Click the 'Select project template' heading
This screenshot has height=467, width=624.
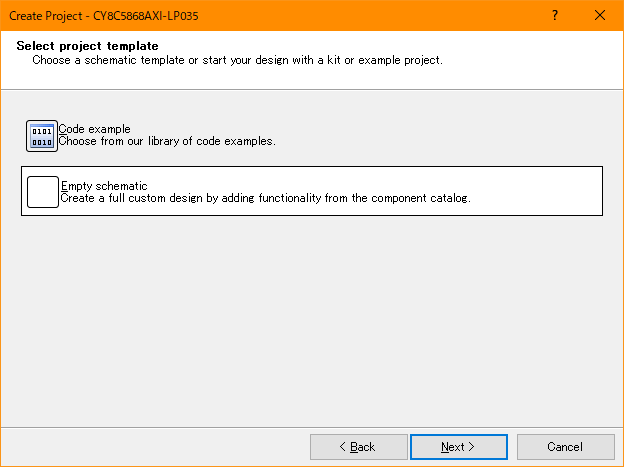88,46
